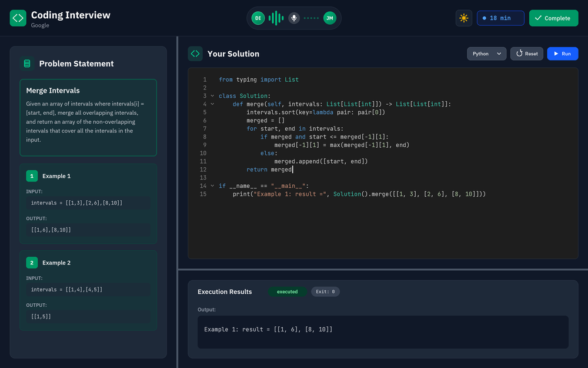Click the Your Solution code icon

click(195, 54)
